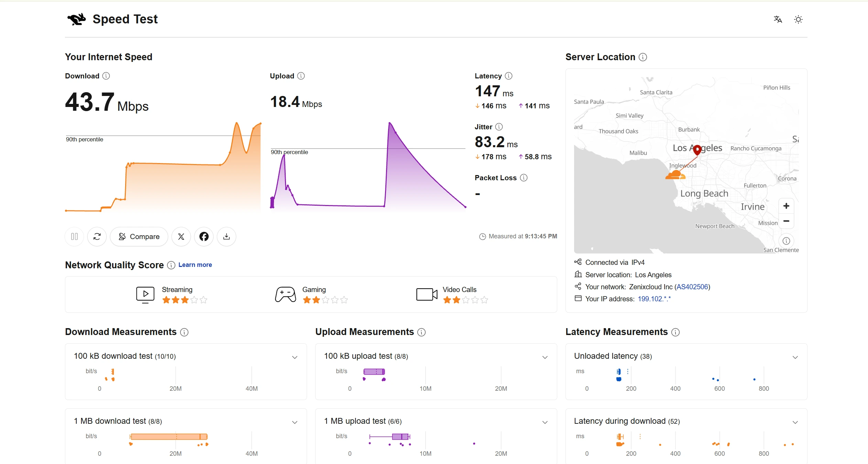
Task: Open the Learn more link
Action: point(195,265)
